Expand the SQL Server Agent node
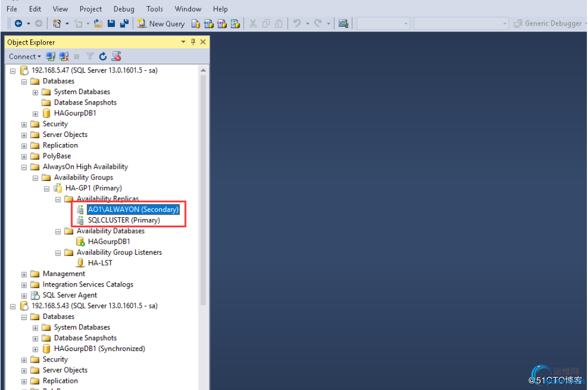This screenshot has width=588, height=390. point(24,296)
